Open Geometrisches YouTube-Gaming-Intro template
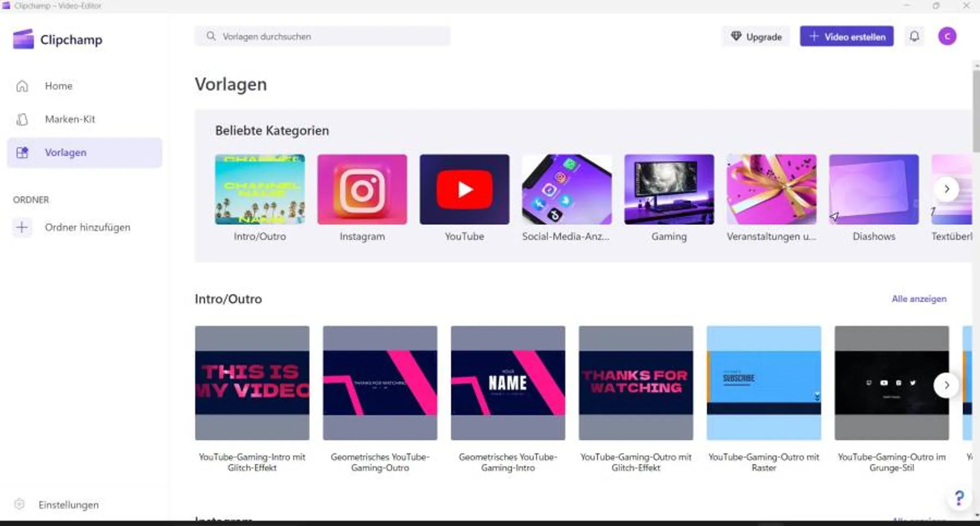Image resolution: width=980 pixels, height=526 pixels. pyautogui.click(x=508, y=383)
